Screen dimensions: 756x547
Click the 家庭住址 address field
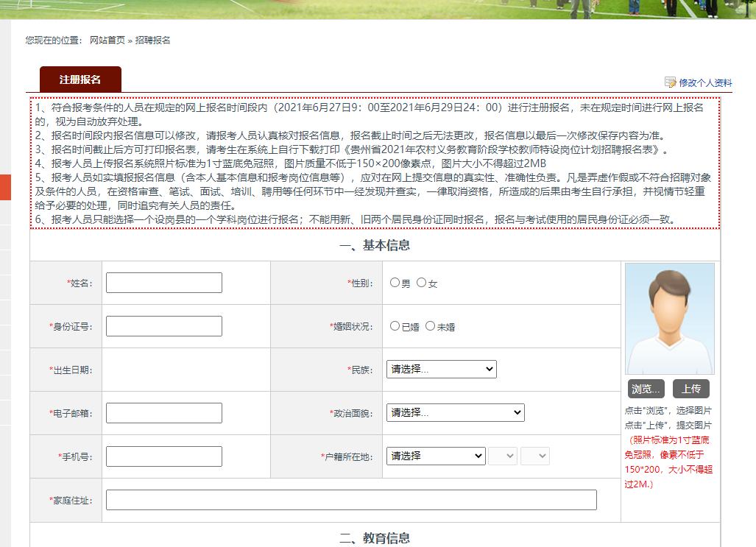point(351,500)
